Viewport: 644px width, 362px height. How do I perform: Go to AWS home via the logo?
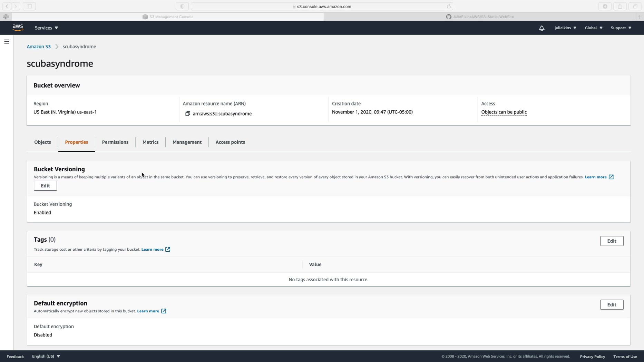click(x=18, y=28)
